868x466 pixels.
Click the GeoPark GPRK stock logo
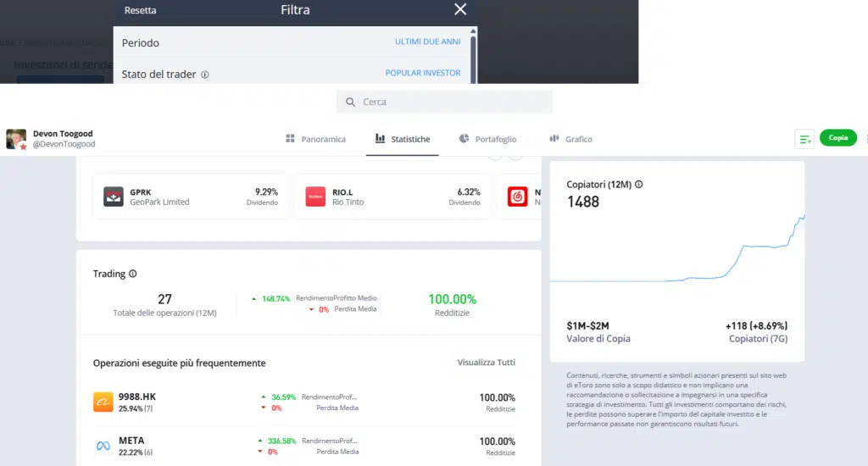click(114, 197)
